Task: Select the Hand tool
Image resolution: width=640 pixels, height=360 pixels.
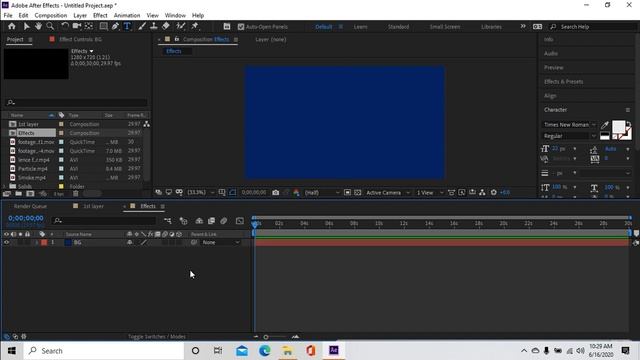Action: coord(38,26)
